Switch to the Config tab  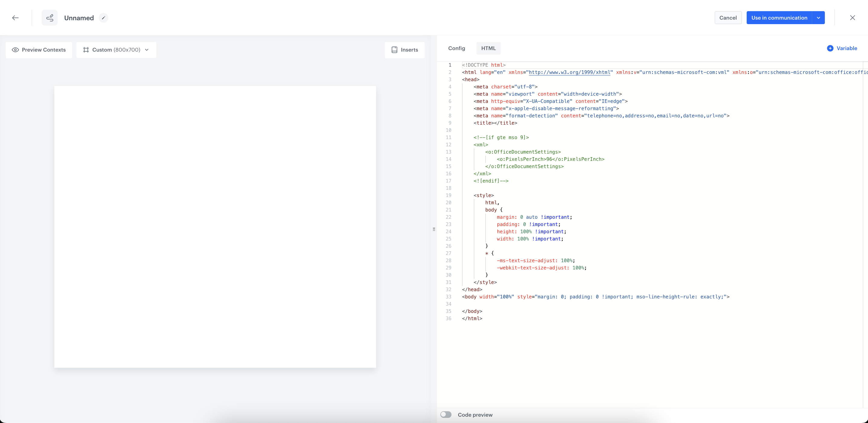[456, 48]
